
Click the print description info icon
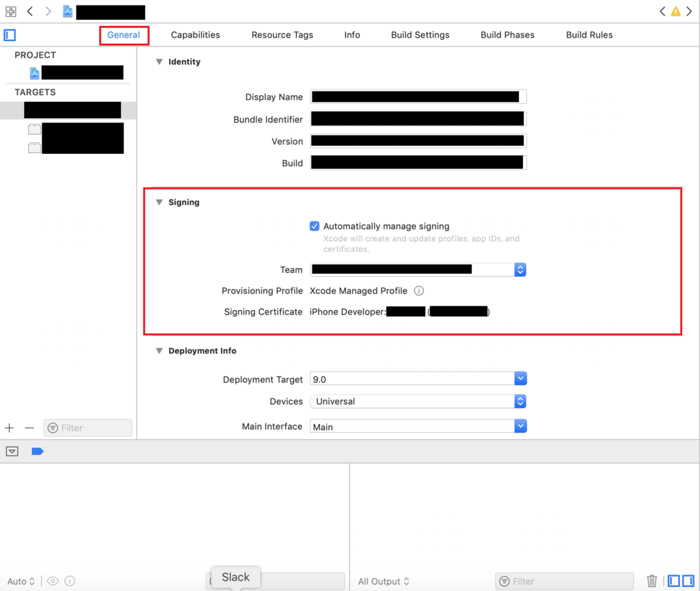[70, 581]
